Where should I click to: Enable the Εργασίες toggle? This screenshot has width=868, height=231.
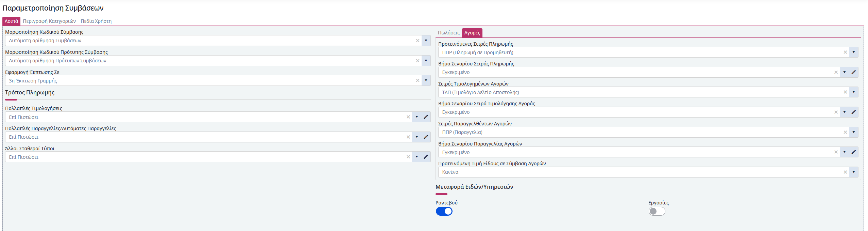click(x=657, y=211)
